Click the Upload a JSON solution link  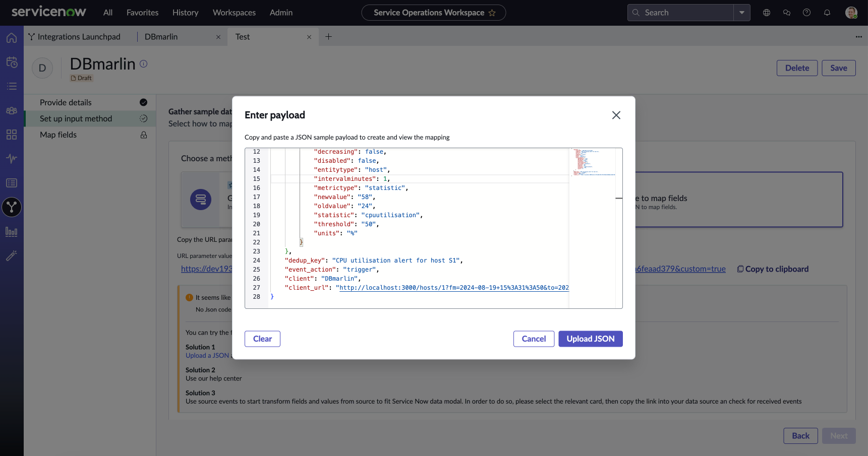click(207, 356)
